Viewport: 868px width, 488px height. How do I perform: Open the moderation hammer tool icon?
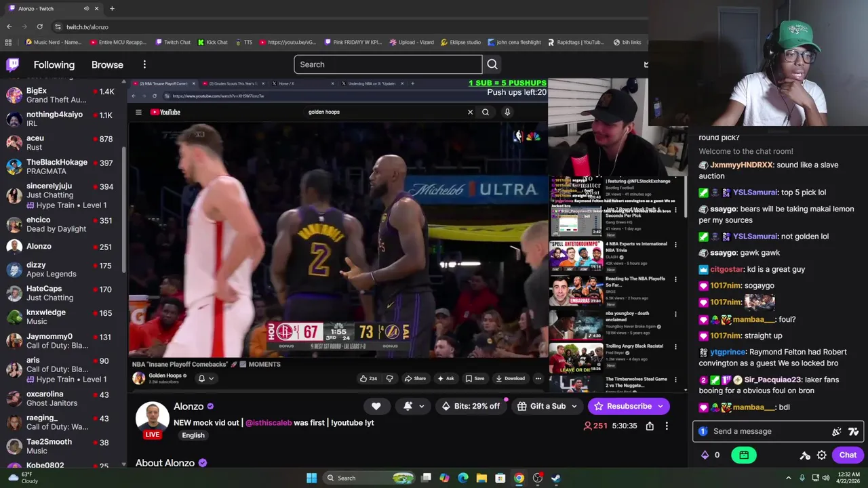805,455
